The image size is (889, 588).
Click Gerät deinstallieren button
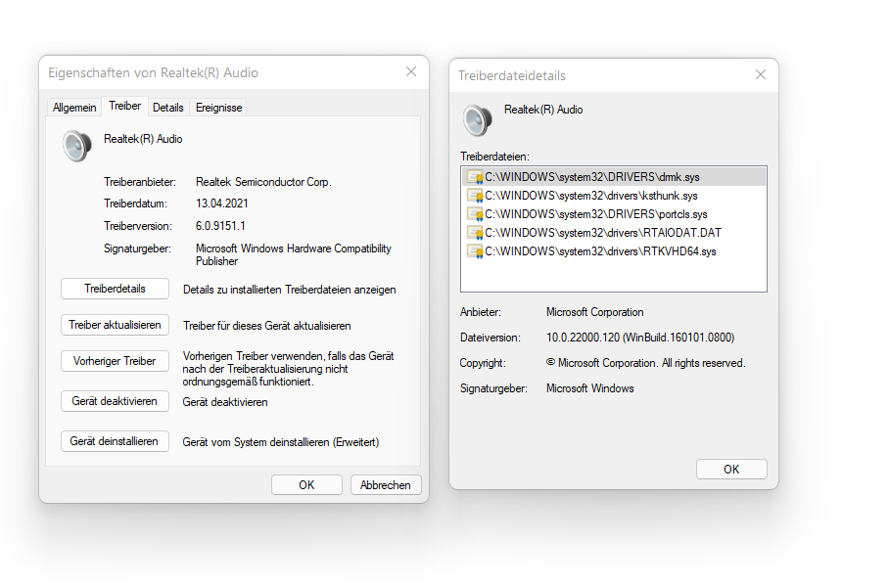[116, 441]
